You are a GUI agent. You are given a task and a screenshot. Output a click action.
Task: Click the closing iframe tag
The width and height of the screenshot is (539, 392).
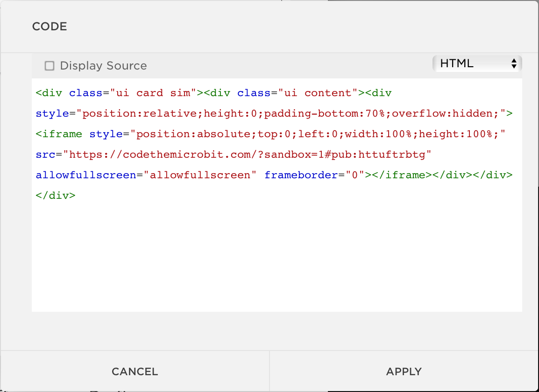(x=398, y=175)
